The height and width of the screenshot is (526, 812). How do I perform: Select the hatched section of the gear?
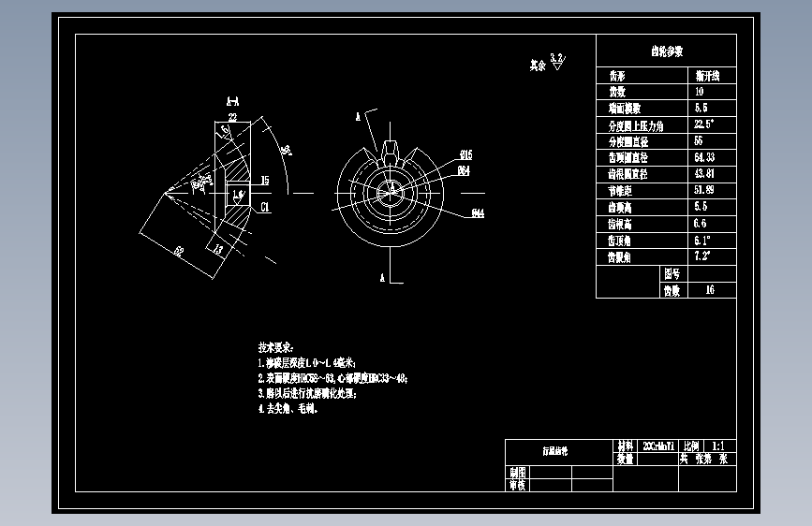[238, 169]
